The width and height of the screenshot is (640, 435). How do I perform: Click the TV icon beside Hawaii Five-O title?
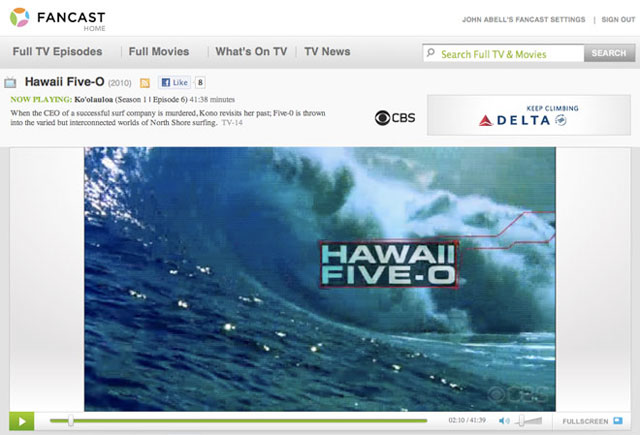(10, 83)
